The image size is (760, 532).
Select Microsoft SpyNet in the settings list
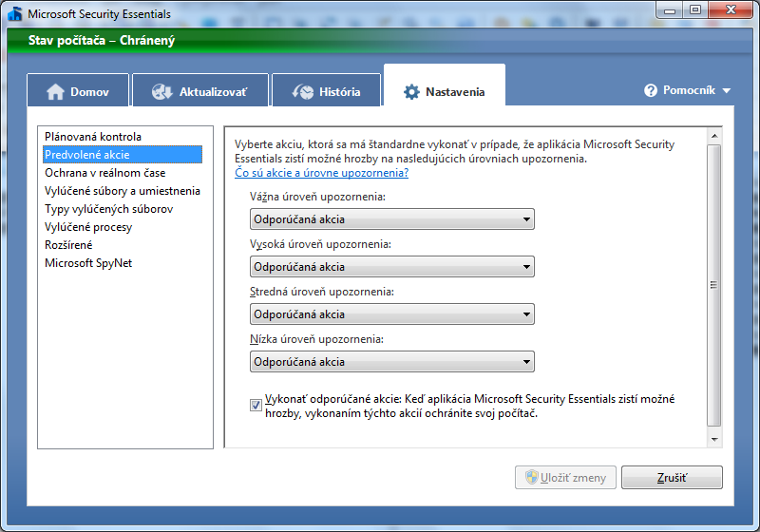coord(88,263)
